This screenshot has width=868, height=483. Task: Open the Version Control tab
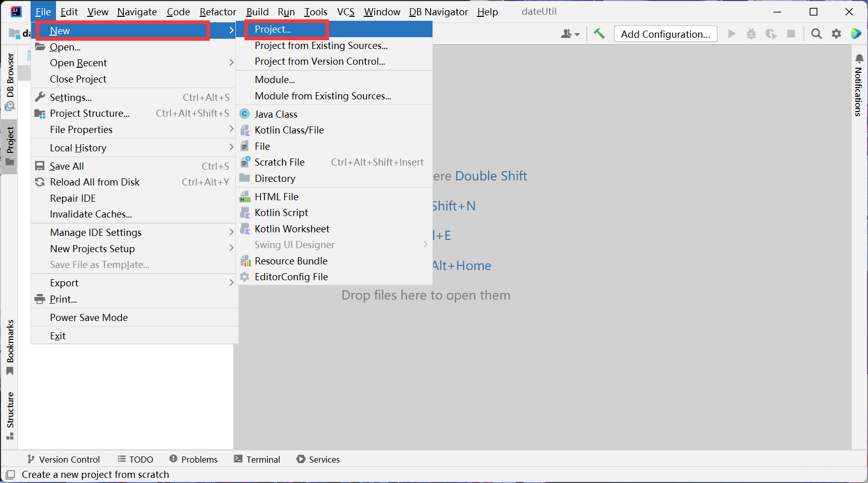point(64,459)
